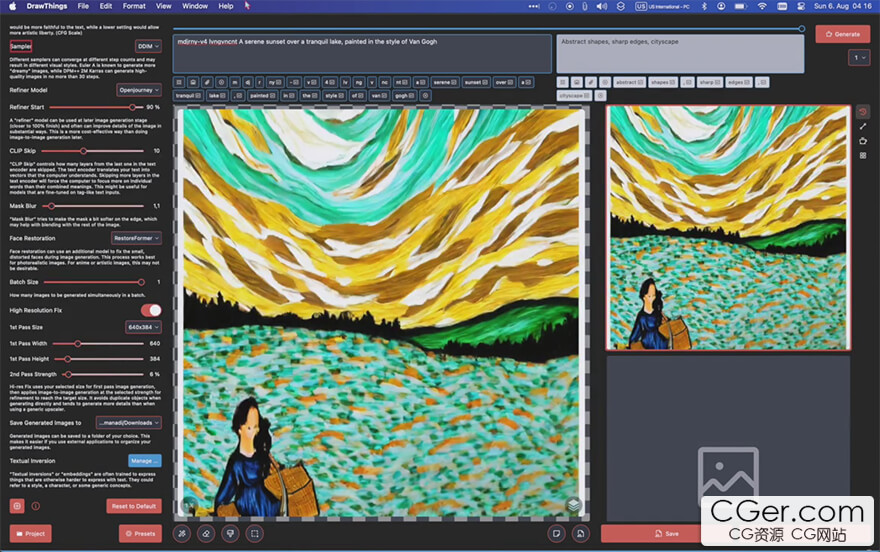Click the grid view icon beside the preview

coord(863,155)
